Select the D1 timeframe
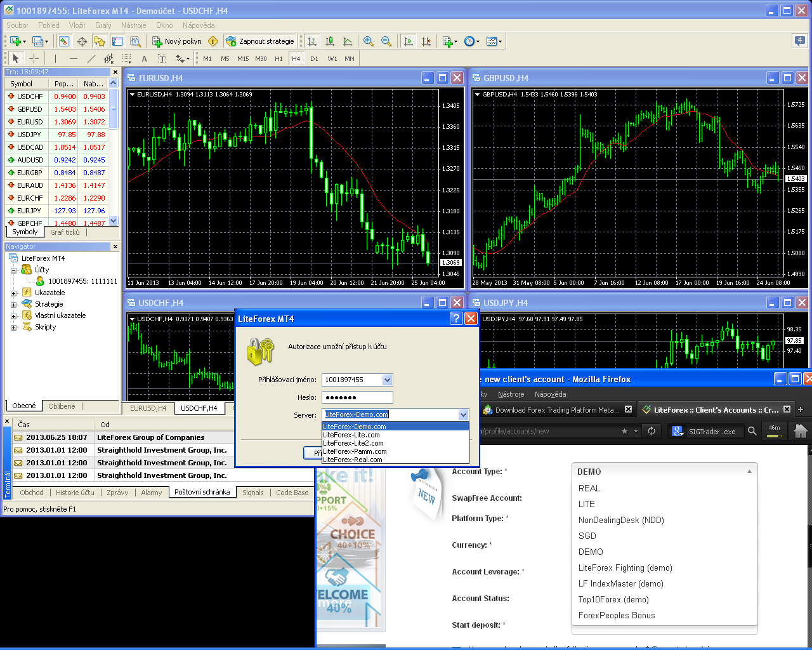812x650 pixels. (x=314, y=58)
